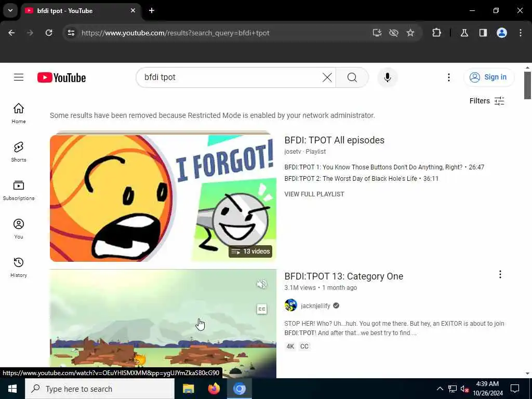The width and height of the screenshot is (532, 399).
Task: Toggle captions on the preview video
Action: point(262,309)
